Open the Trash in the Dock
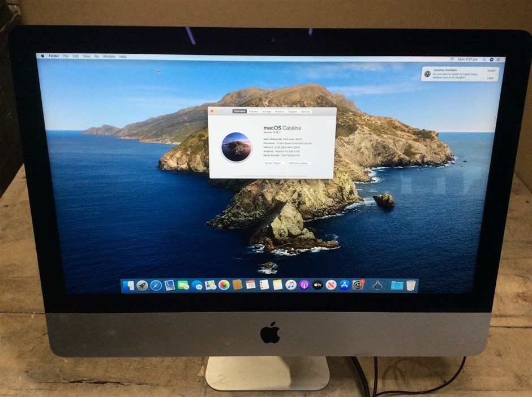The image size is (532, 397). click(x=410, y=286)
